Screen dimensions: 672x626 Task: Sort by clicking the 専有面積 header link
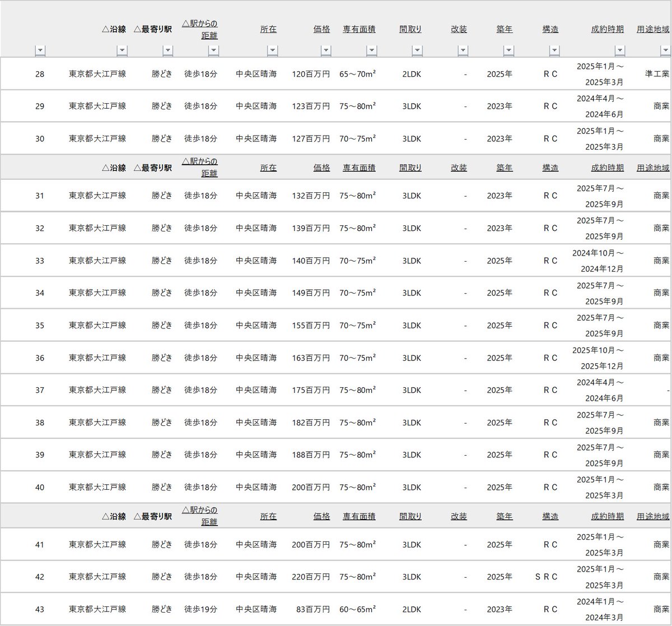coord(359,29)
